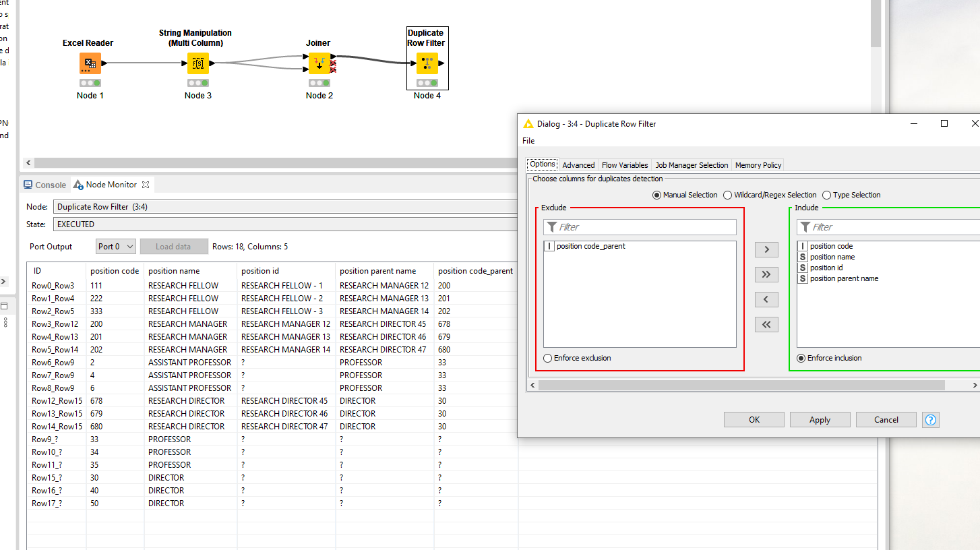Click the Node Monitor tab icon

[78, 185]
